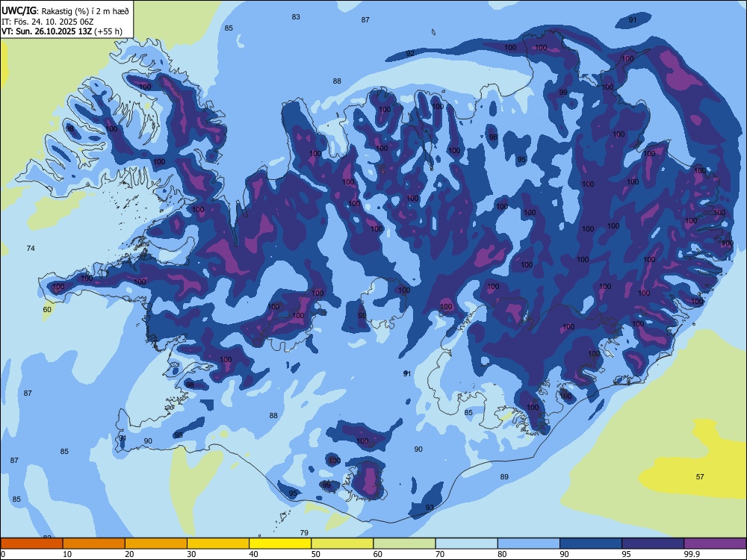Pick the purple above-99.9 legend swatch
Viewport: 747px width, 560px height.
tap(715, 544)
